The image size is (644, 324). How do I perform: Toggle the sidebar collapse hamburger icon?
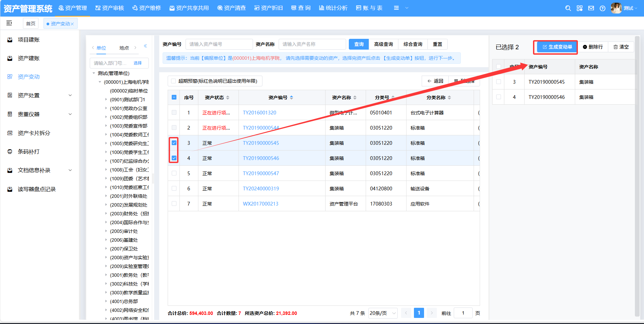(9, 23)
